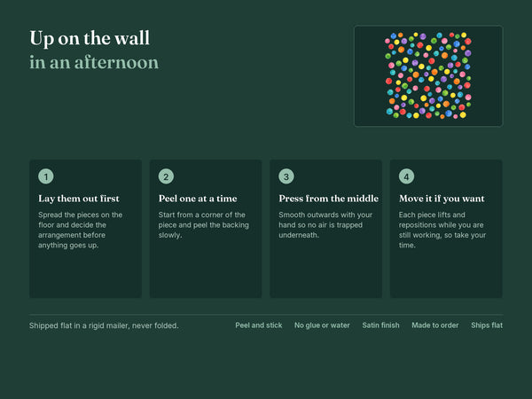The height and width of the screenshot is (399, 532).
Task: Select the 'Lay them out first' heading
Action: (79, 199)
